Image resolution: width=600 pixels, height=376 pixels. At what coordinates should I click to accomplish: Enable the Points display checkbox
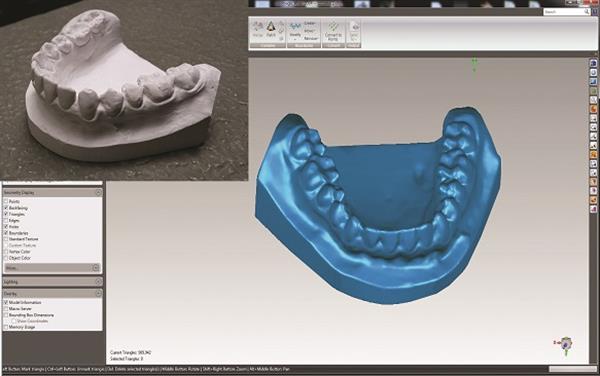[x=6, y=201]
